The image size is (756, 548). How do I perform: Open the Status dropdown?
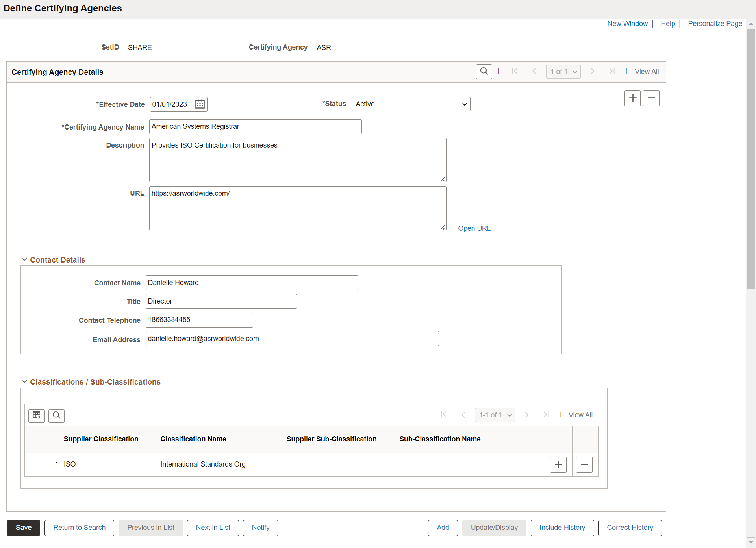pyautogui.click(x=411, y=104)
